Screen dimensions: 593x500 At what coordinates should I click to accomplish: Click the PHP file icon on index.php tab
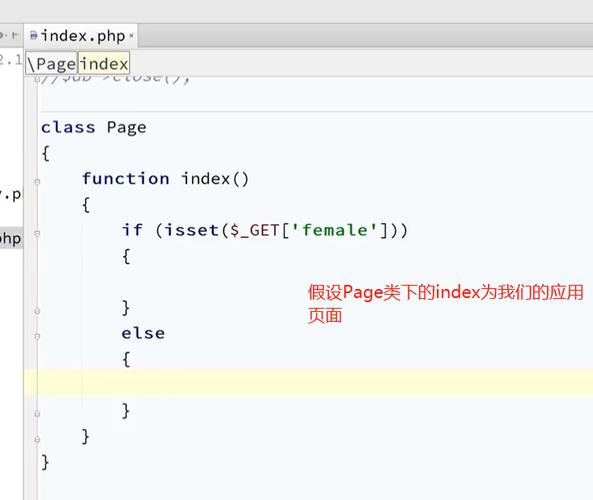(34, 36)
